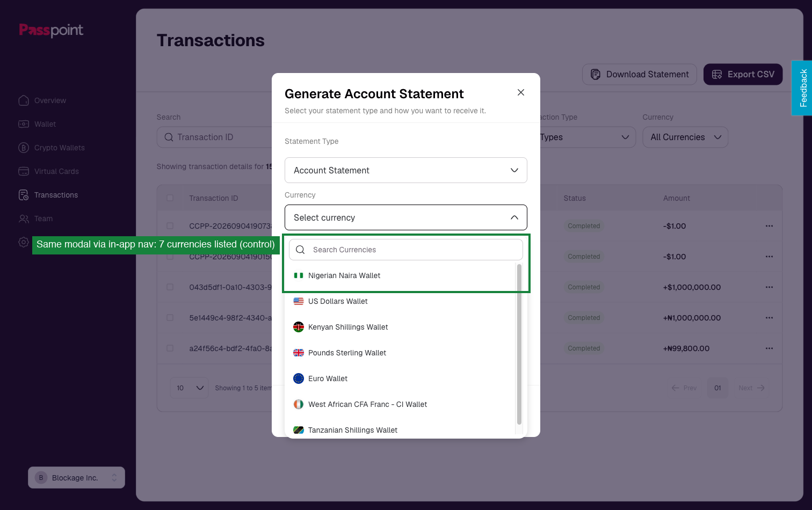This screenshot has width=812, height=510.
Task: Toggle the select-all transactions checkbox
Action: pos(170,198)
